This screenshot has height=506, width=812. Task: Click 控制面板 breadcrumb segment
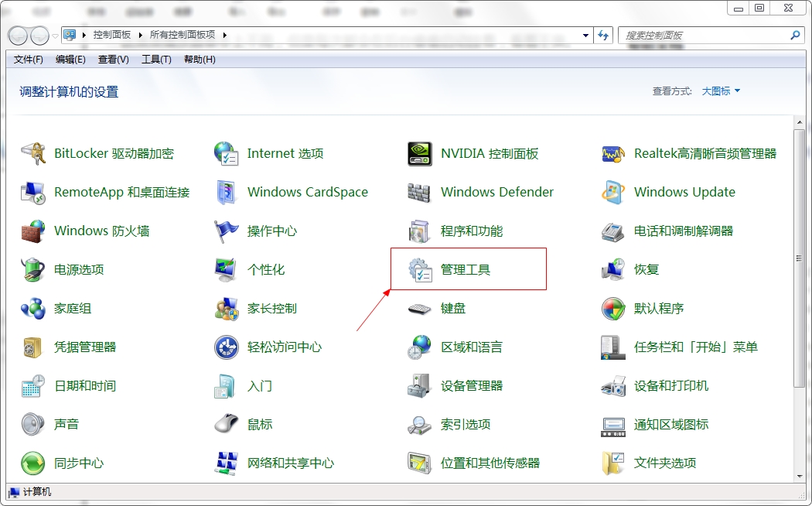112,35
